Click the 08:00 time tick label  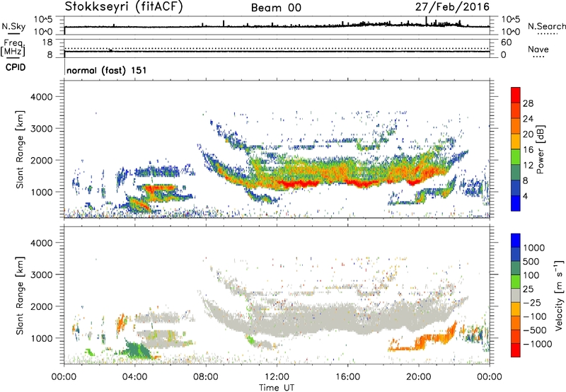click(x=206, y=377)
